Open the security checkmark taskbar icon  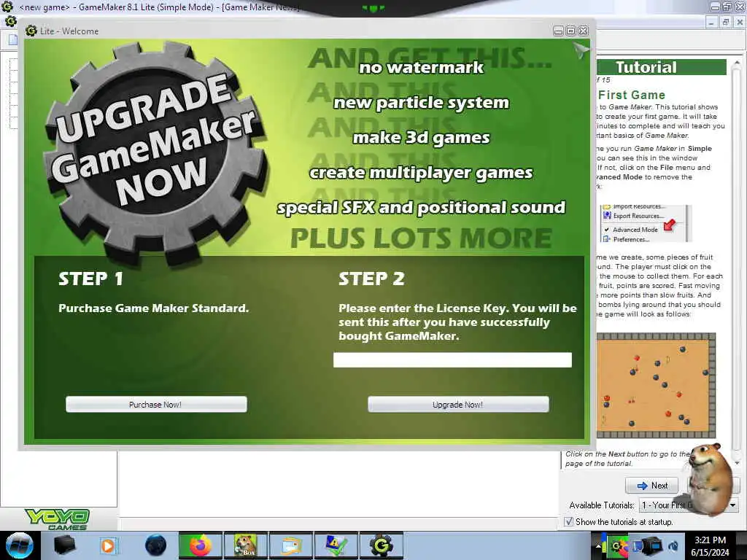336,545
